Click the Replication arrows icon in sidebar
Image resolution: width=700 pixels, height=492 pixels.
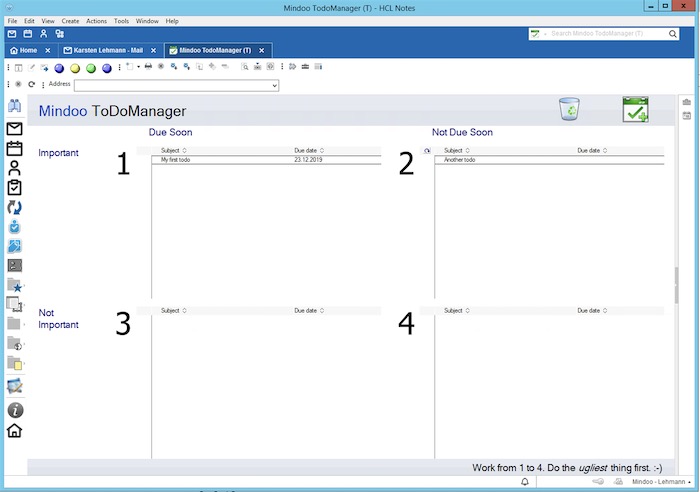click(x=14, y=207)
